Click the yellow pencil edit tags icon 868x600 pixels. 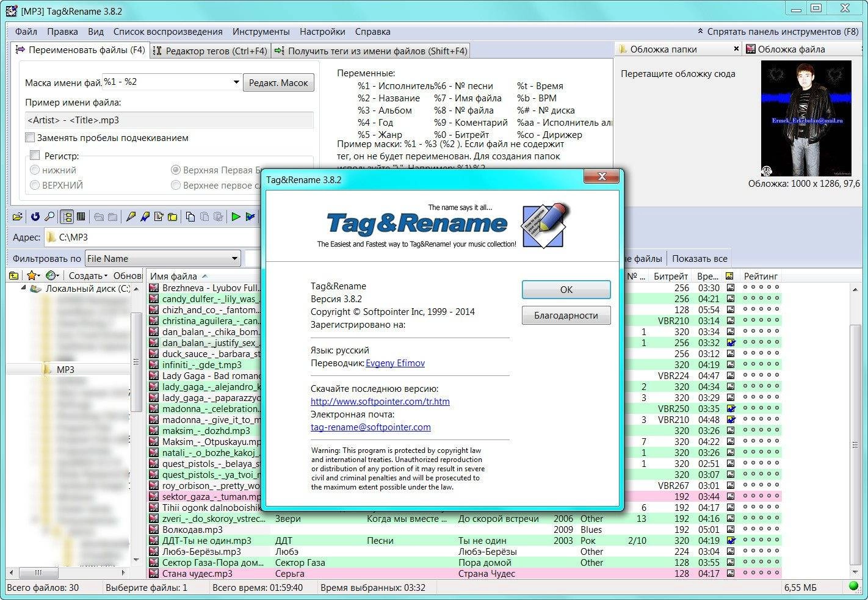pos(131,217)
